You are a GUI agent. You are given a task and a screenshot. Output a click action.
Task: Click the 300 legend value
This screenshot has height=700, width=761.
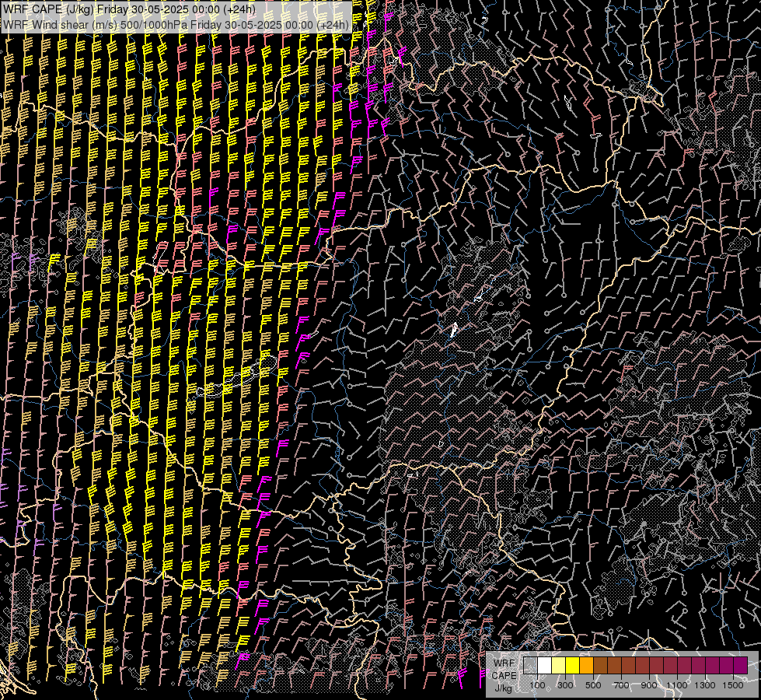pyautogui.click(x=565, y=685)
